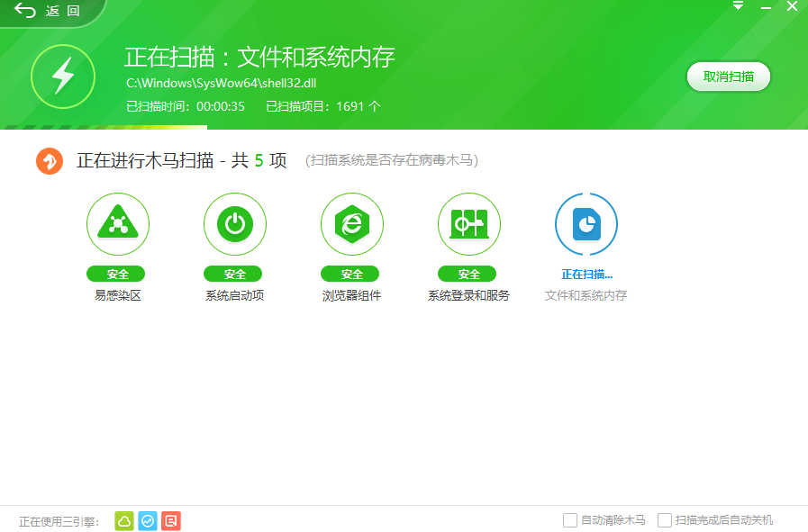Click the green cloud engine icon
The image size is (808, 532).
tap(124, 521)
